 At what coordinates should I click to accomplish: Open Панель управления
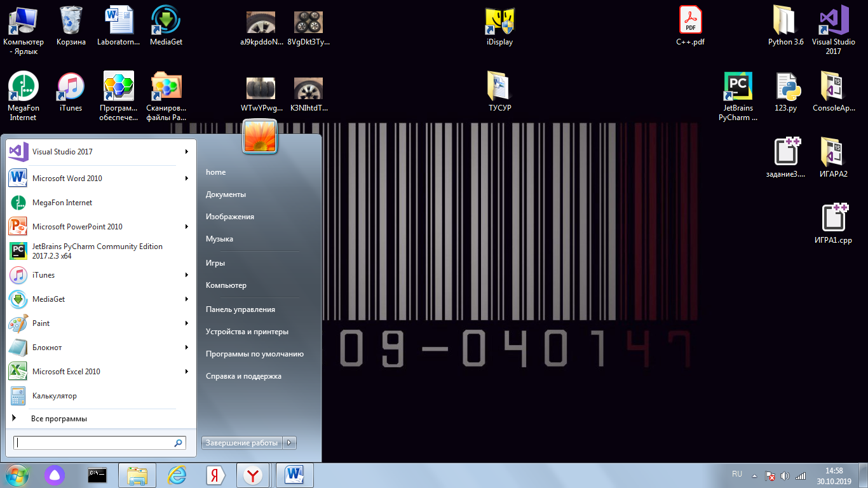(240, 309)
